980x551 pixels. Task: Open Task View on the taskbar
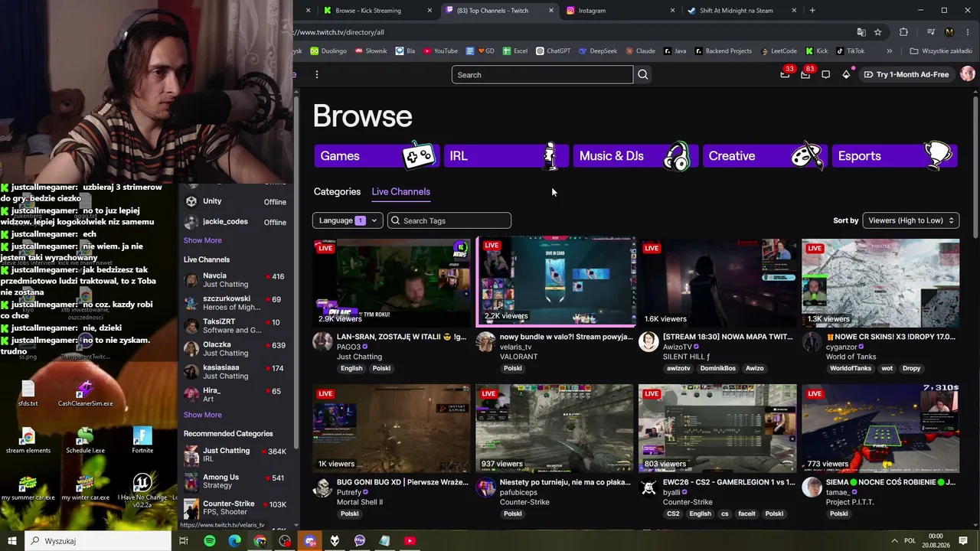click(x=184, y=541)
